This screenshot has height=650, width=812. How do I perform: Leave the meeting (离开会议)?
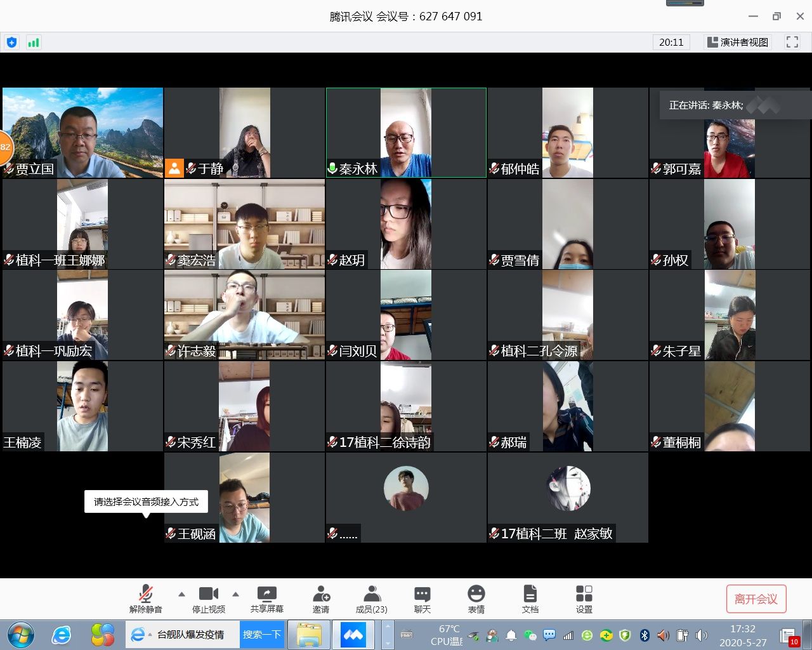pos(756,599)
